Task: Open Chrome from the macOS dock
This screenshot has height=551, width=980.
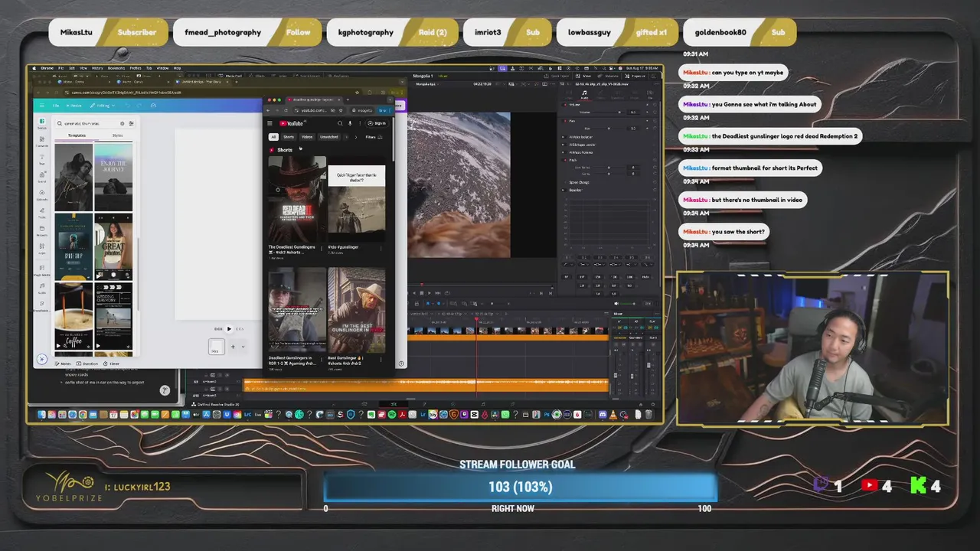Action: (83, 415)
